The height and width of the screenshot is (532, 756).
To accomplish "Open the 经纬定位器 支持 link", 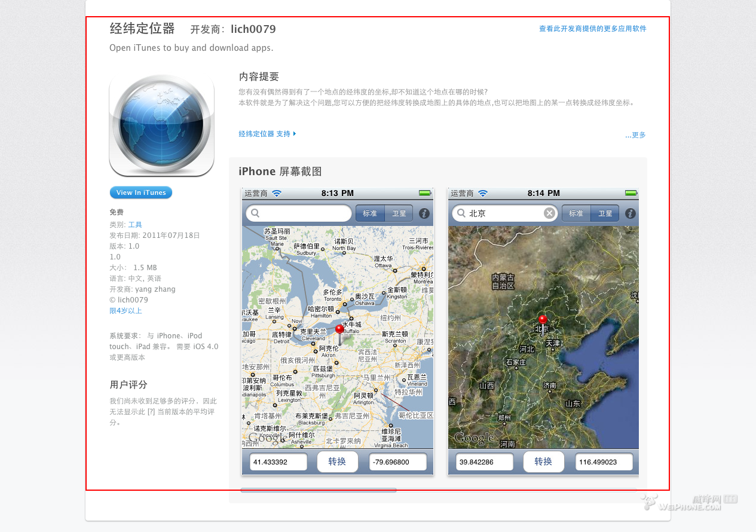I will click(x=267, y=134).
